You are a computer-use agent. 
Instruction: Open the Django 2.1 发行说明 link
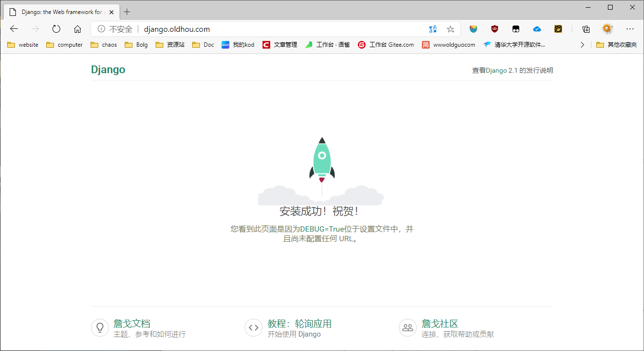(513, 70)
